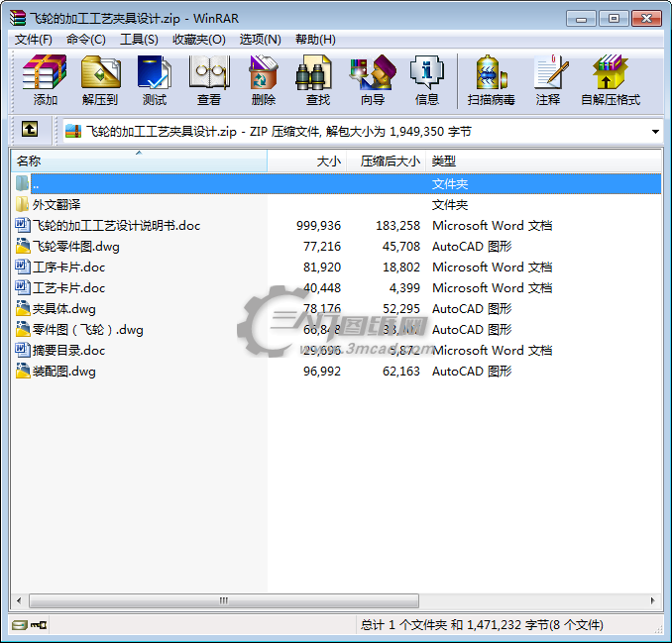This screenshot has height=643, width=672.
Task: Maximize the WinRAR window
Action: [x=614, y=19]
